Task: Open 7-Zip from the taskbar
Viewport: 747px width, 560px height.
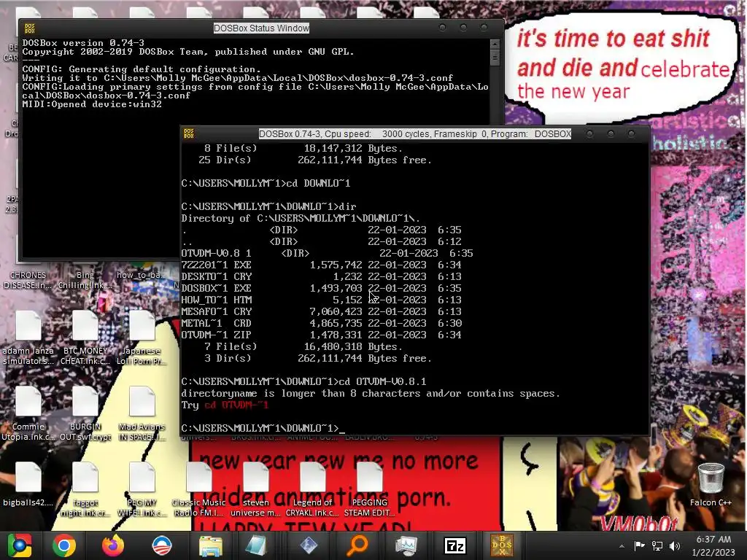Action: (455, 545)
